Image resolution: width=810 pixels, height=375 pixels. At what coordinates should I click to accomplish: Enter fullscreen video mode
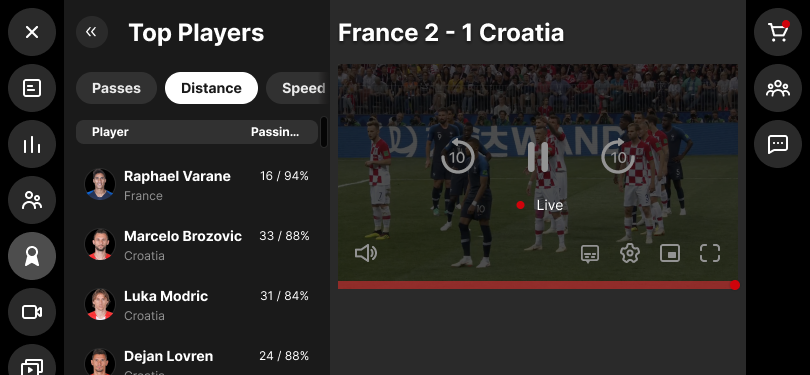point(710,253)
